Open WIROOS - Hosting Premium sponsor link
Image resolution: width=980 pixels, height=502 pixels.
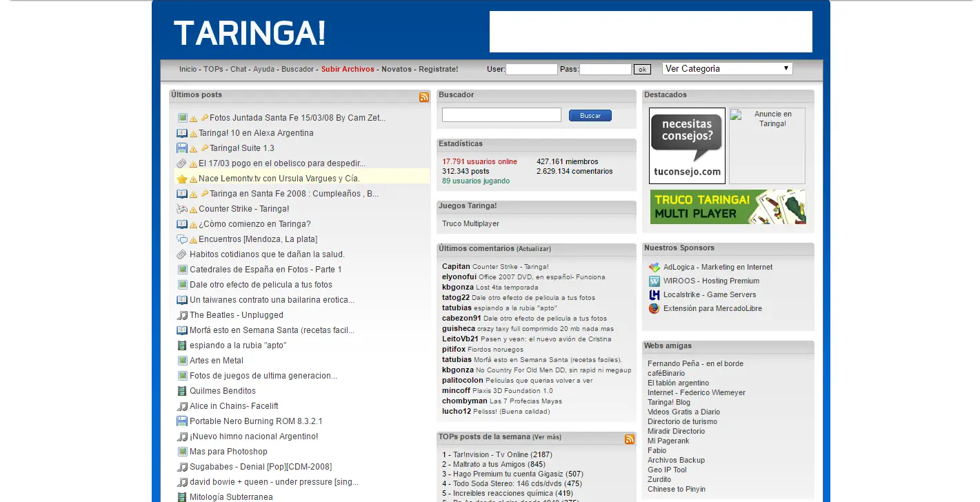pos(711,281)
